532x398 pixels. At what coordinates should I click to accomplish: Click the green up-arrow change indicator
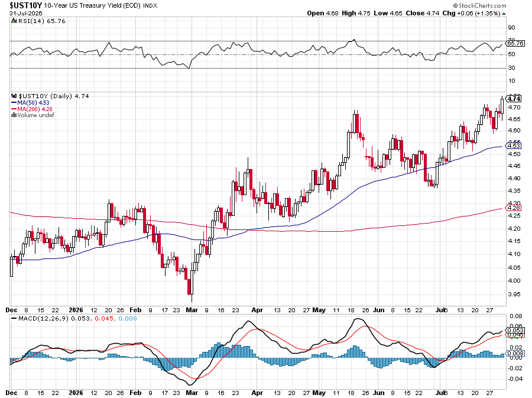(504, 14)
